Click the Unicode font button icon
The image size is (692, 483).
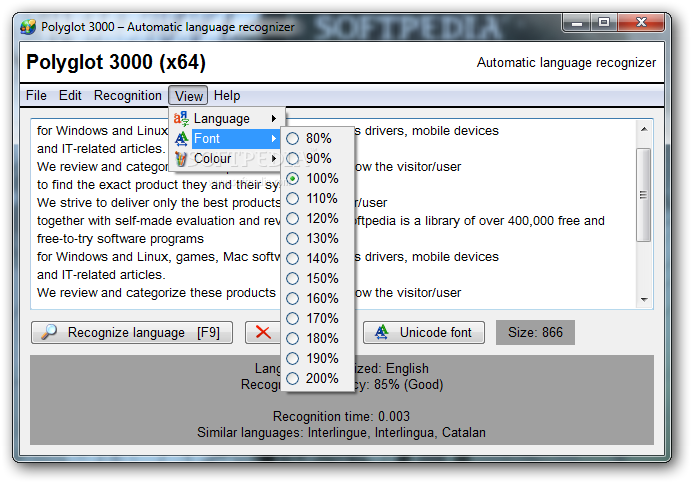(381, 332)
